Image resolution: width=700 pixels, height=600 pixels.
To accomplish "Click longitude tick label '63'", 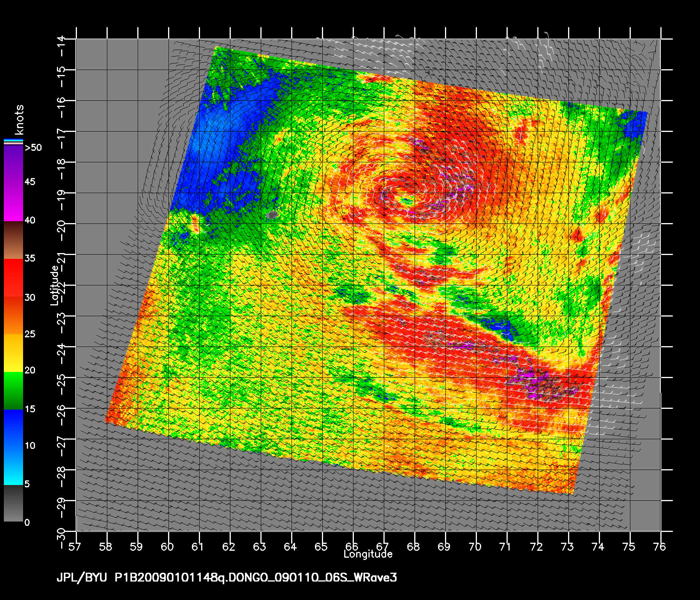I will click(260, 547).
